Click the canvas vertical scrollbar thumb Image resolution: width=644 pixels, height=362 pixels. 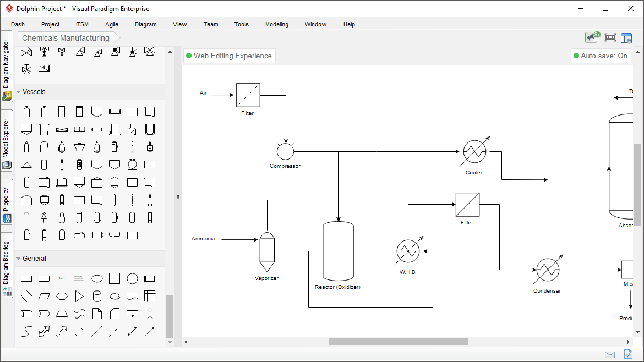tap(637, 185)
